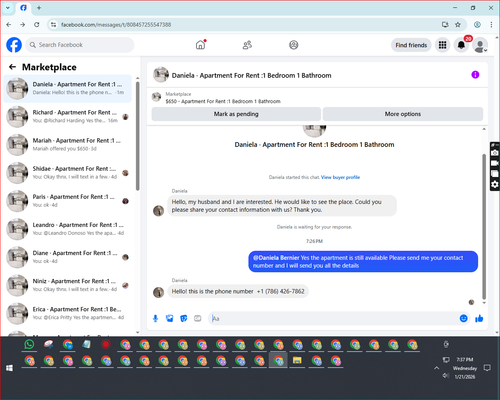
Task: Open the Friends icon in top navigation
Action: 247,45
